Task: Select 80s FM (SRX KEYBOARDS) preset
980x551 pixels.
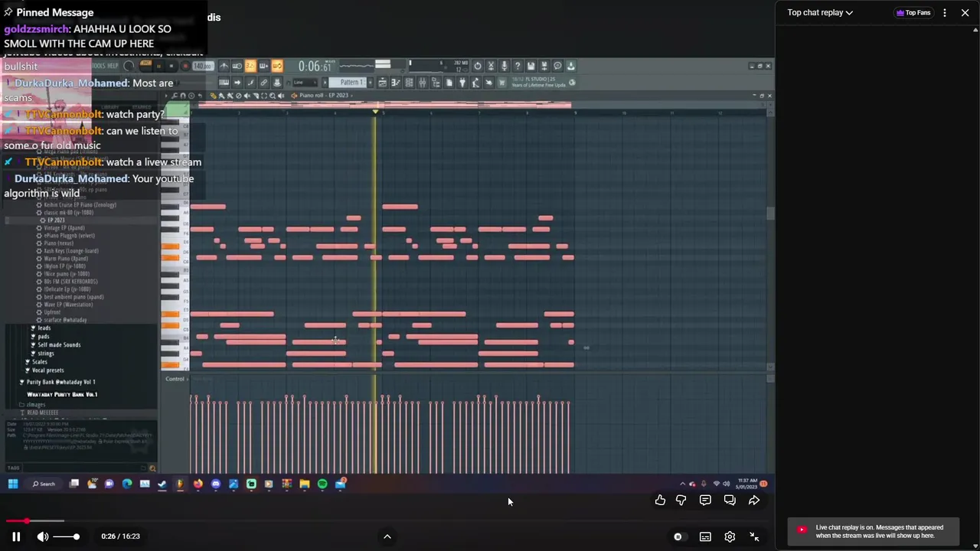Action: [x=70, y=282]
